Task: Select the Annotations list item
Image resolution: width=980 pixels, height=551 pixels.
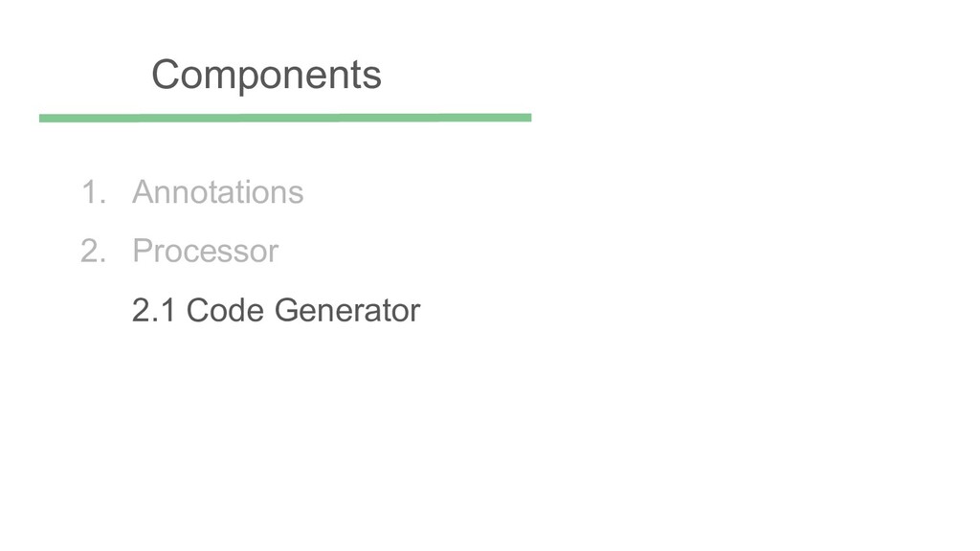Action: [x=217, y=192]
